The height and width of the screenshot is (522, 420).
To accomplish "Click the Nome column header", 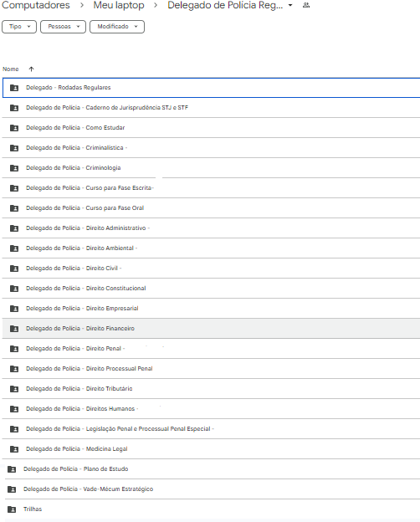I will pyautogui.click(x=11, y=69).
